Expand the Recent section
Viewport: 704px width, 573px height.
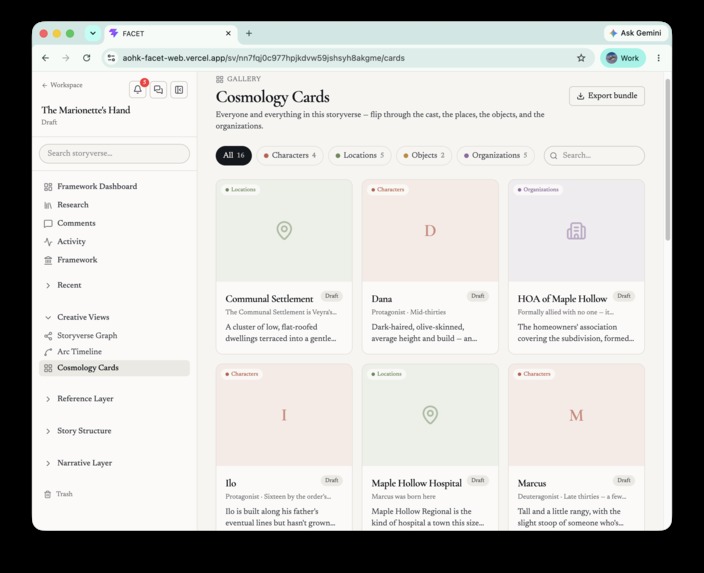(x=48, y=286)
